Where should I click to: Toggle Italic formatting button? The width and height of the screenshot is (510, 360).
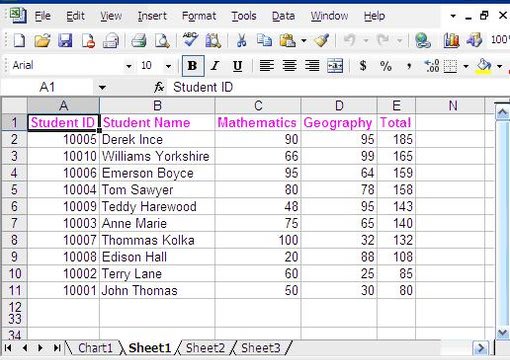tap(215, 66)
